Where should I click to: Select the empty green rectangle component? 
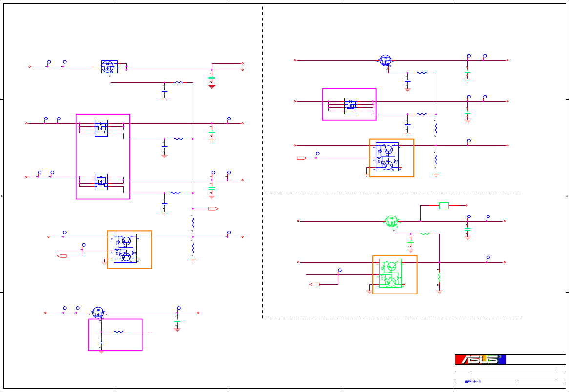444,206
